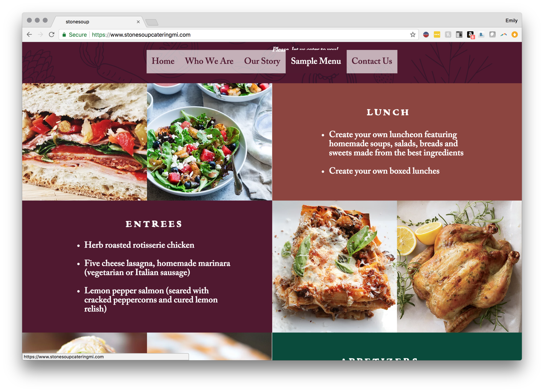Close the stonesoup tab
Viewport: 544px width, 392px height.
coord(138,22)
